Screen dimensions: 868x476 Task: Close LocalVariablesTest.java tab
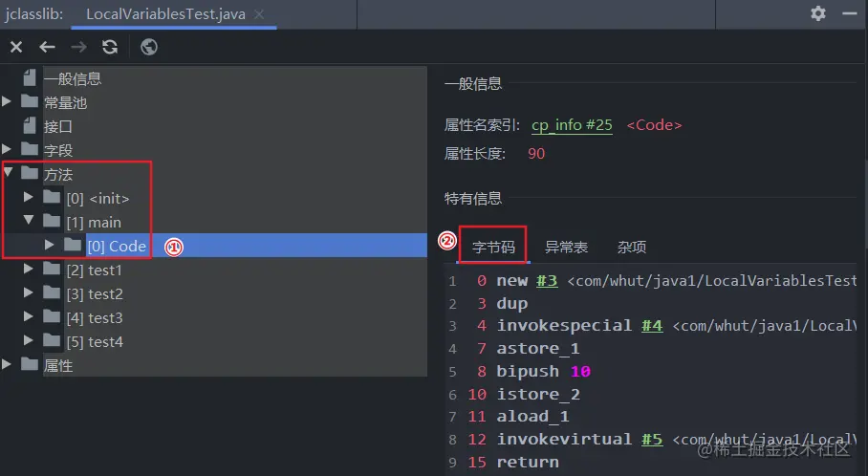(x=259, y=14)
